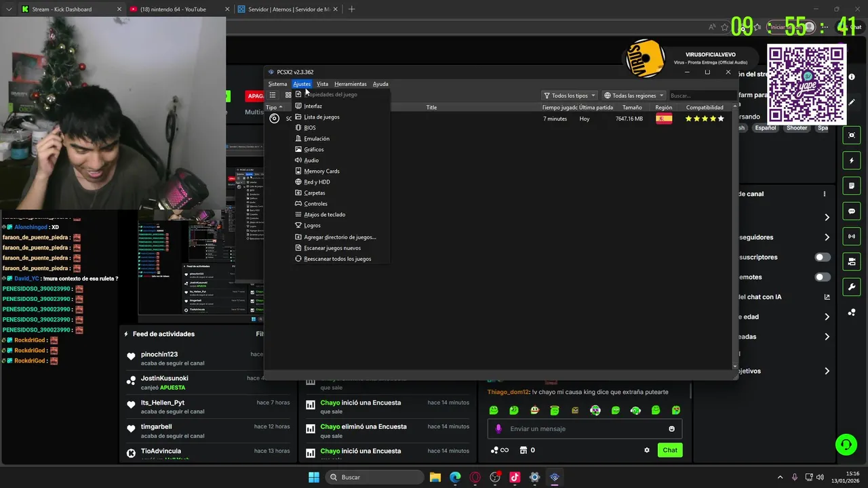Screen dimensions: 868x488
Task: Click the green headset support button
Action: tap(846, 445)
